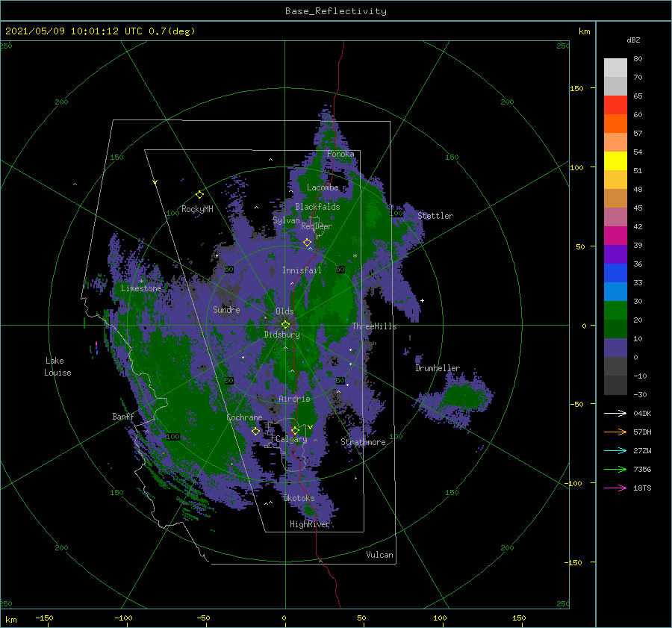This screenshot has height=628, width=672.
Task: Select the 80 value on dBZ scale
Action: click(638, 58)
